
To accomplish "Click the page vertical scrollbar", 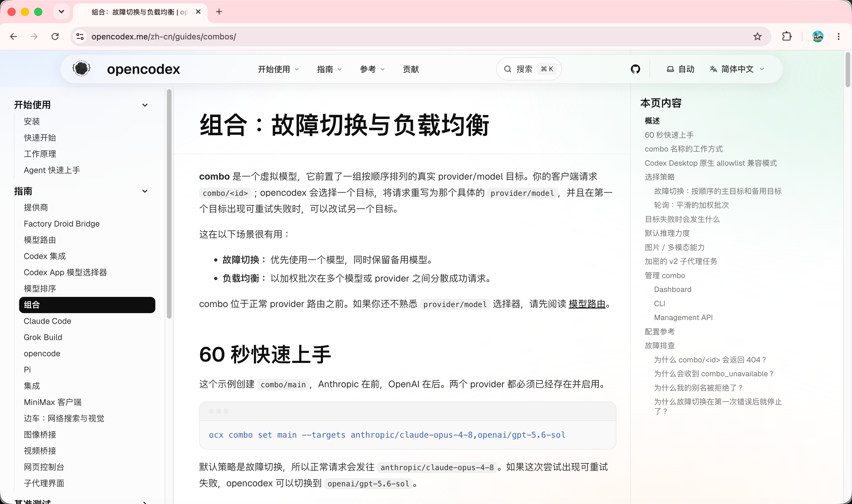I will (848, 70).
